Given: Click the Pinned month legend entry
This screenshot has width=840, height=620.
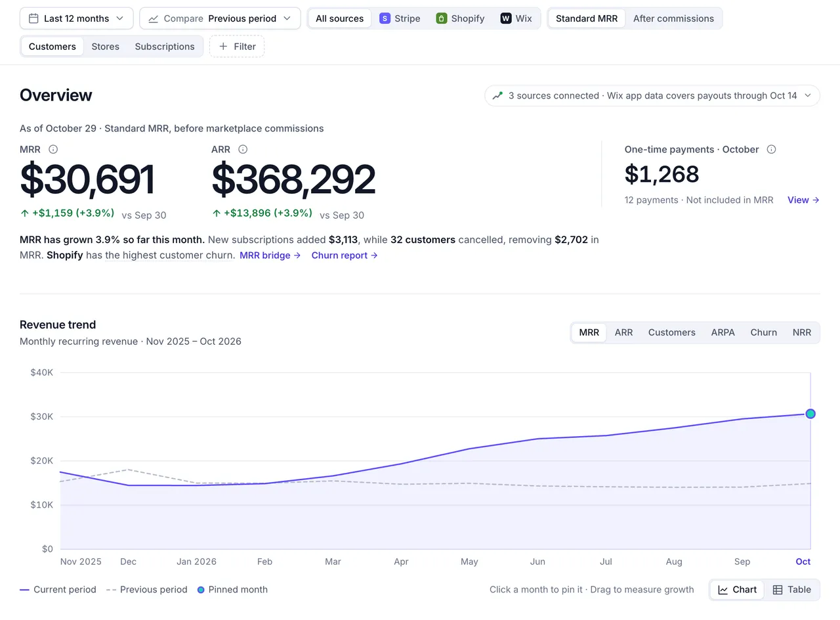Looking at the screenshot, I should (232, 590).
